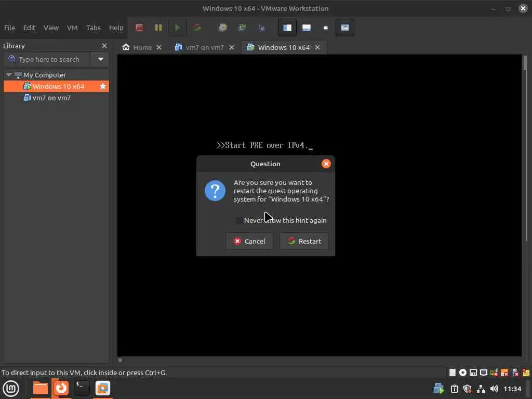This screenshot has width=532, height=399.
Task: Open the Edit menu
Action: click(29, 28)
